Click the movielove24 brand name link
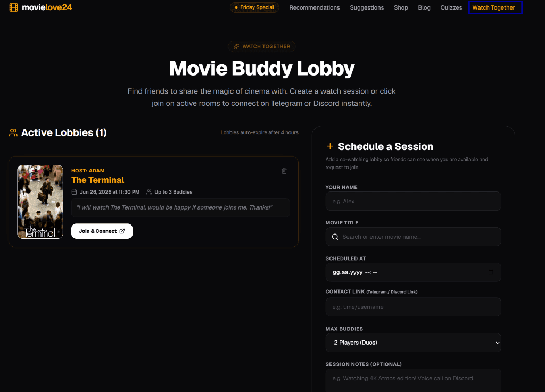 [x=47, y=7]
